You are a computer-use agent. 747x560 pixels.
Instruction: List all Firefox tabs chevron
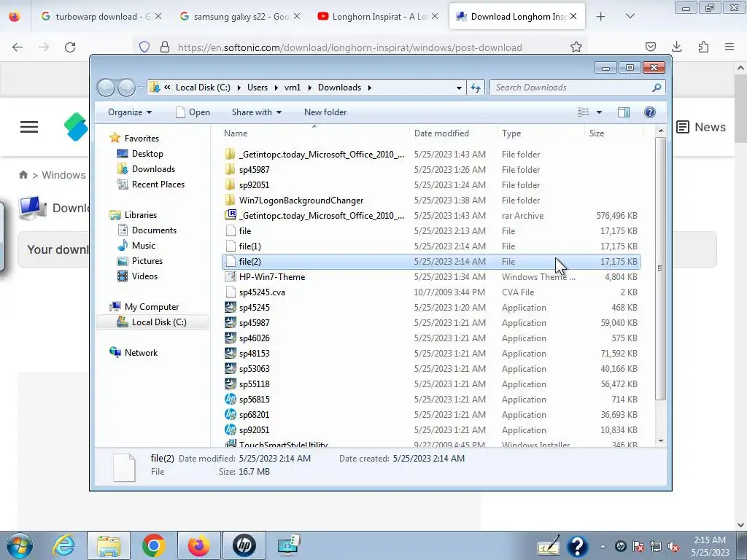coord(630,17)
